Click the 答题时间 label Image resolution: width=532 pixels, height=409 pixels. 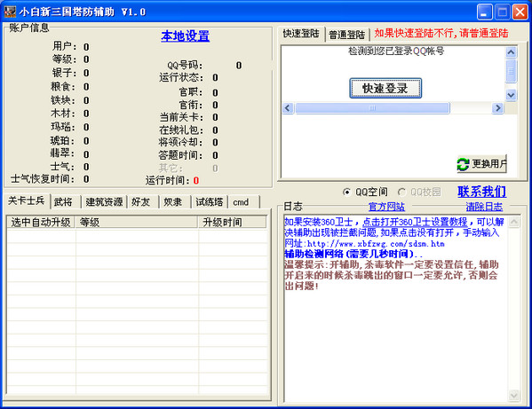click(180, 155)
